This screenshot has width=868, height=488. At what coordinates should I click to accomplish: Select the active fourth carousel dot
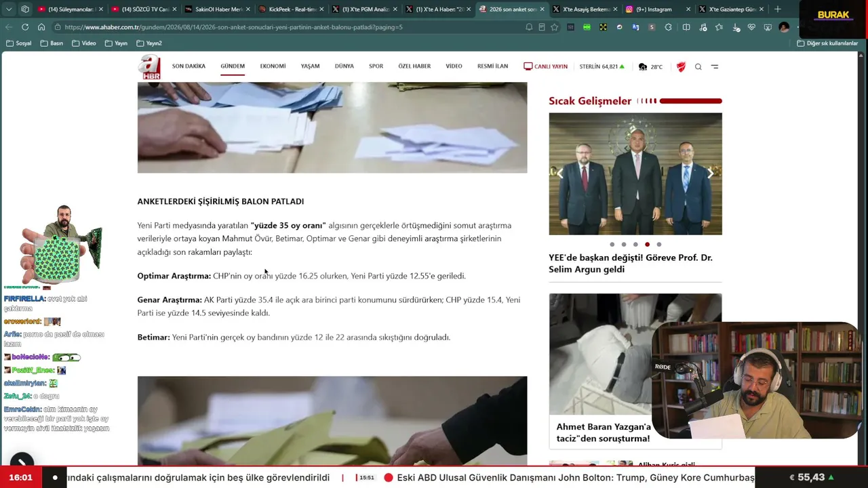647,245
